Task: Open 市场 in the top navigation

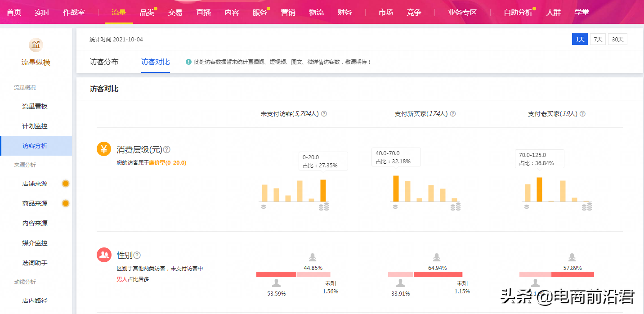Action: (x=385, y=12)
